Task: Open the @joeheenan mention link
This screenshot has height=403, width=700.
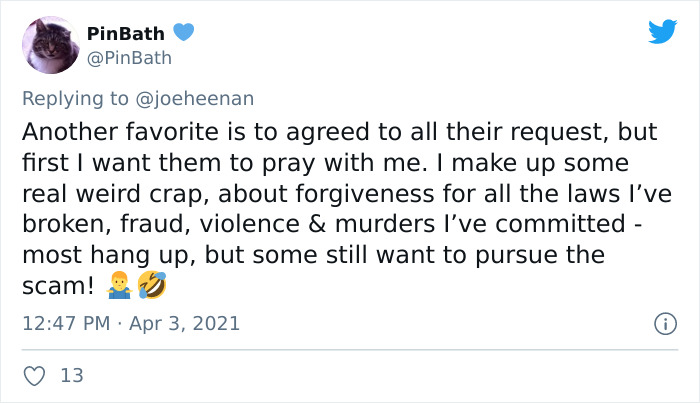Action: coord(195,98)
